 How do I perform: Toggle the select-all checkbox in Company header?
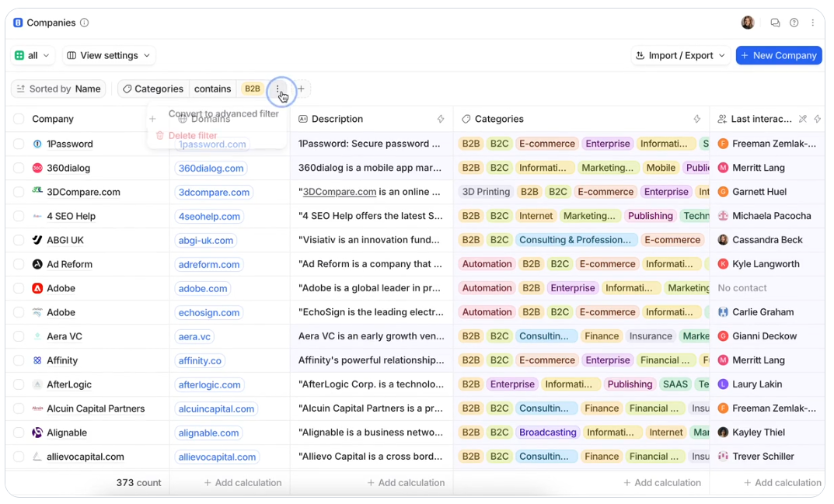point(19,119)
